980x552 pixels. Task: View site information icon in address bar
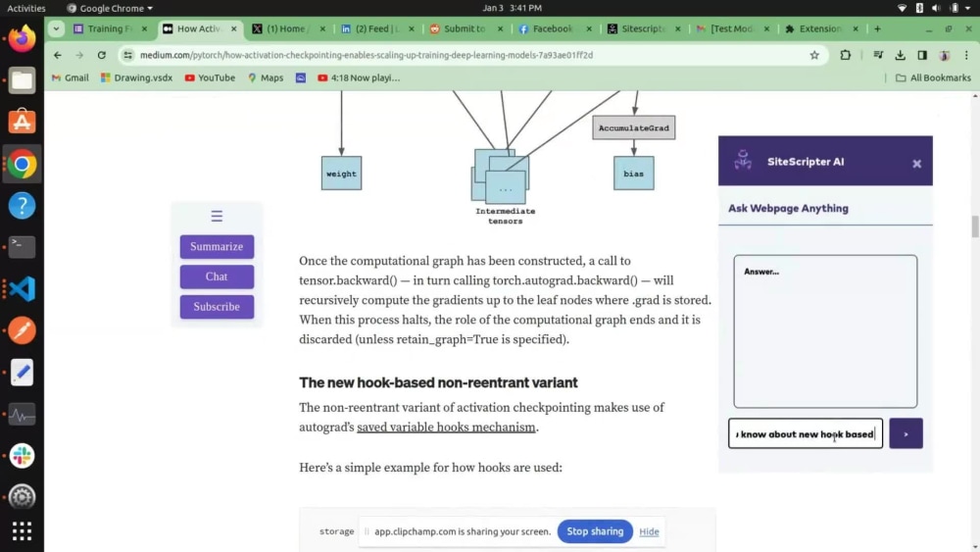click(x=128, y=55)
